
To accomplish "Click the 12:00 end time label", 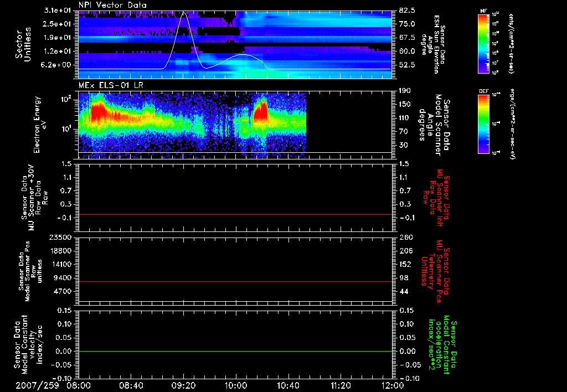I will point(393,385).
